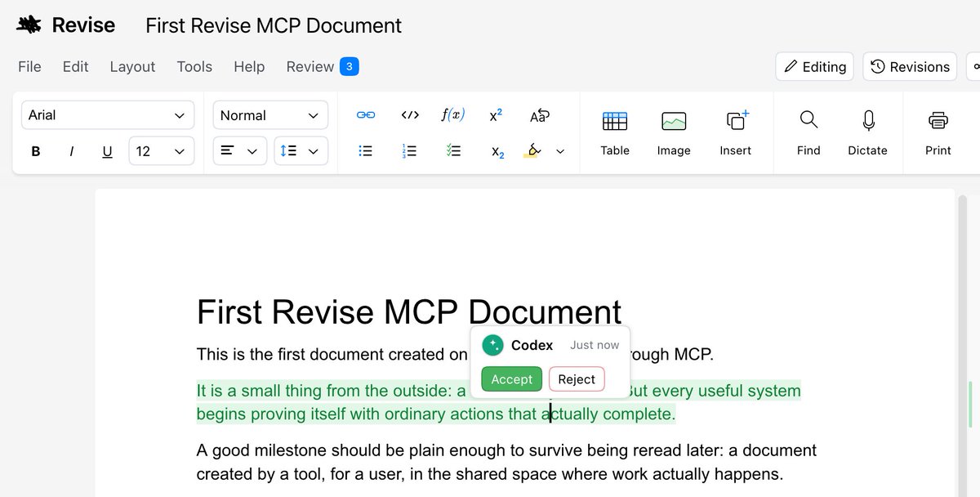Open the font size 12 dropdown
980x497 pixels.
162,151
